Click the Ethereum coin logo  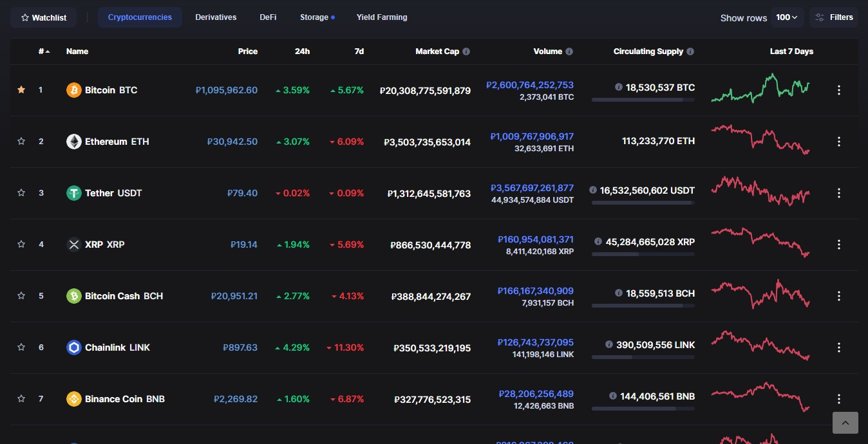[74, 142]
